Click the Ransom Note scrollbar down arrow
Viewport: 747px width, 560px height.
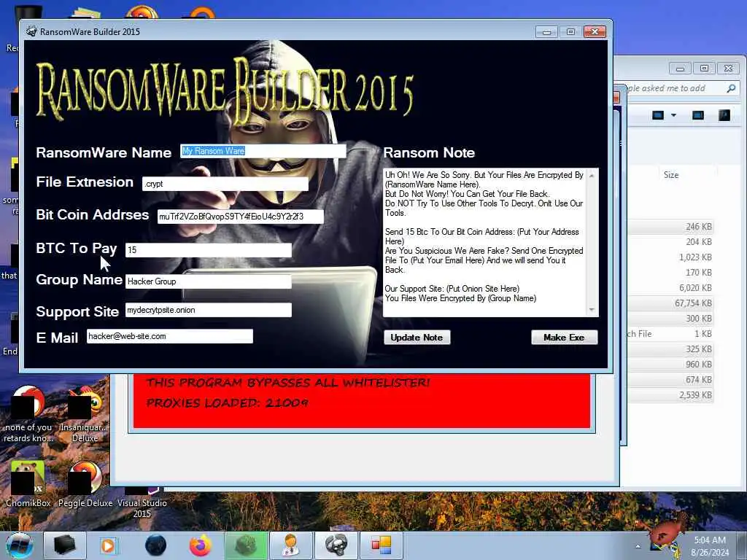tap(592, 310)
